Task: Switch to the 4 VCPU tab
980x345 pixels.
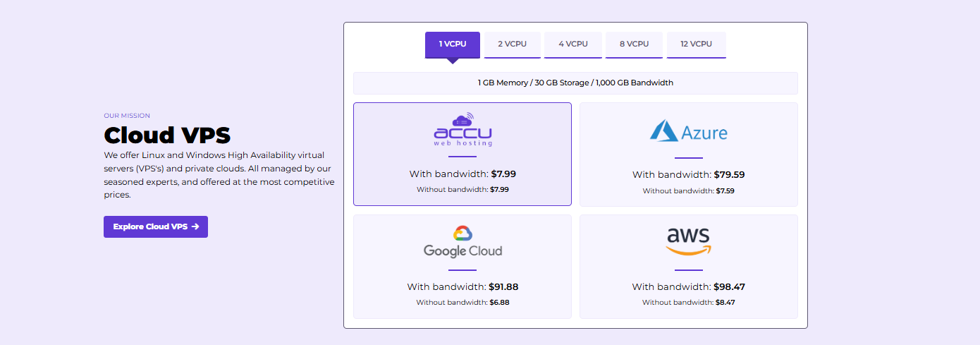Action: pos(573,44)
